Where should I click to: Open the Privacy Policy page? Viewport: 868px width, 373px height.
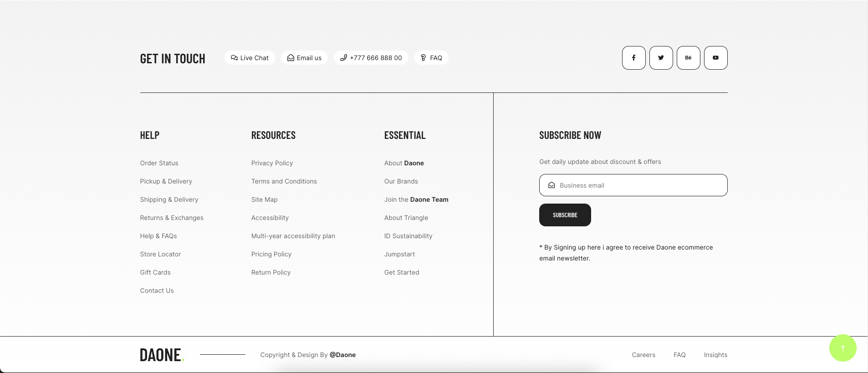tap(272, 163)
